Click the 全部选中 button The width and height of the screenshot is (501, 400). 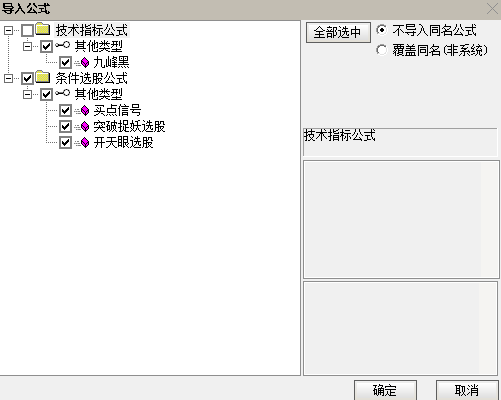(338, 32)
